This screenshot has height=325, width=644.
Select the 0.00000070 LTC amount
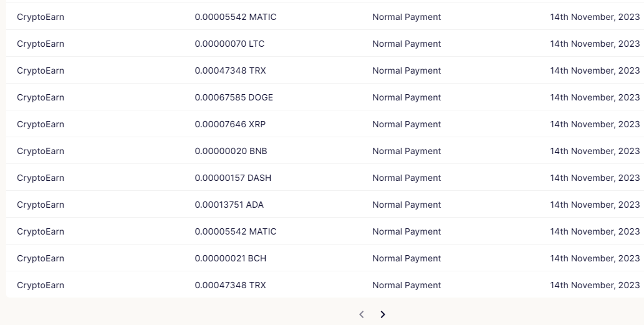229,44
